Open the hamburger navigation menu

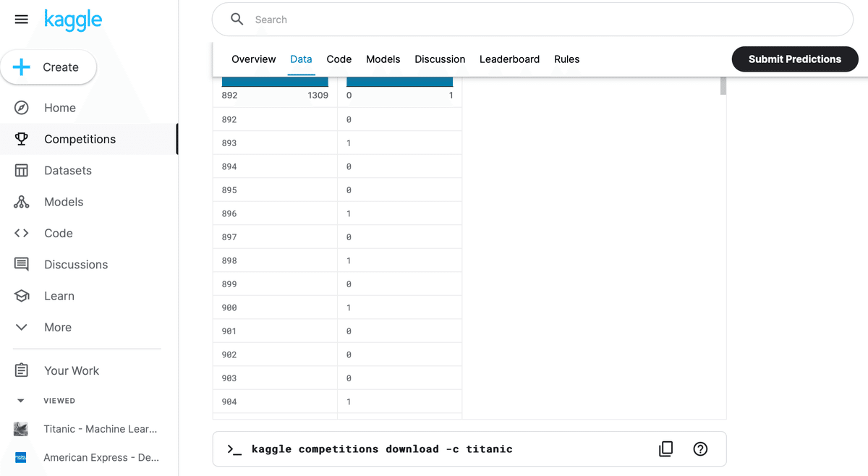click(21, 20)
